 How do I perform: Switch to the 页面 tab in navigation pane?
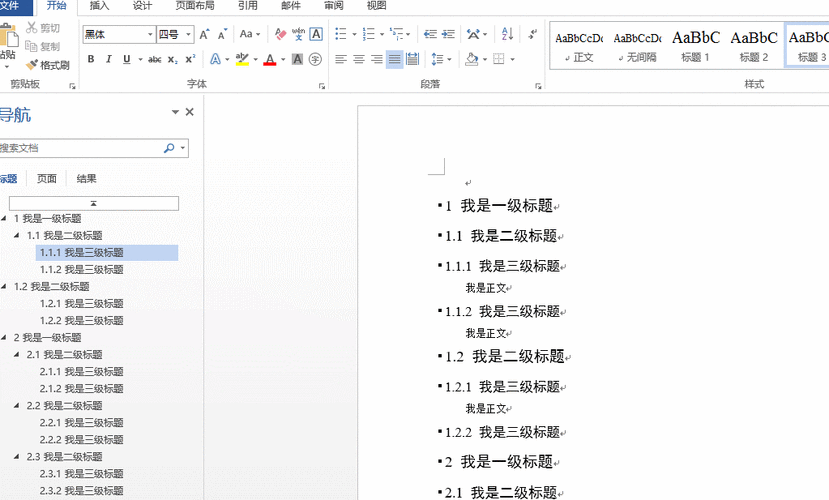coord(47,179)
